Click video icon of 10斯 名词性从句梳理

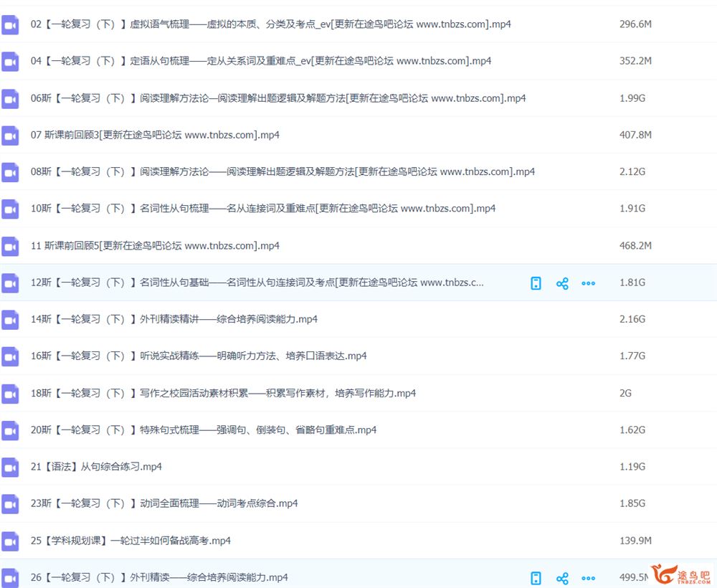point(10,209)
